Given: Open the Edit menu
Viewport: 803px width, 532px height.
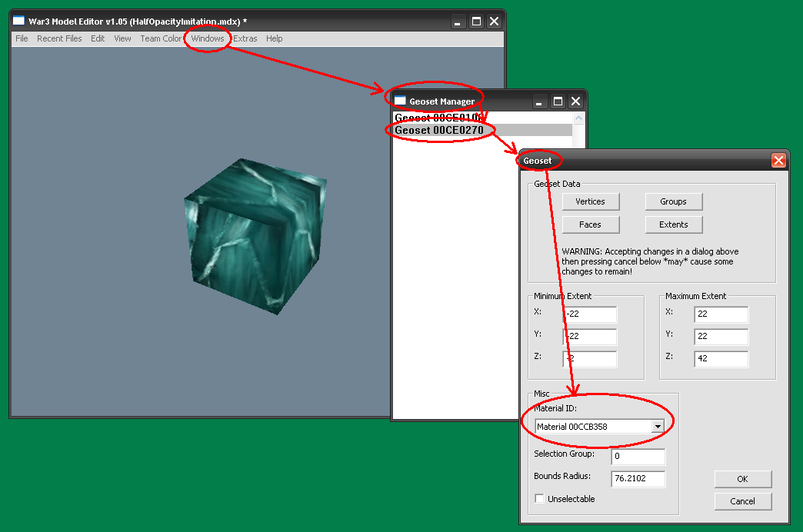Looking at the screenshot, I should [x=98, y=38].
